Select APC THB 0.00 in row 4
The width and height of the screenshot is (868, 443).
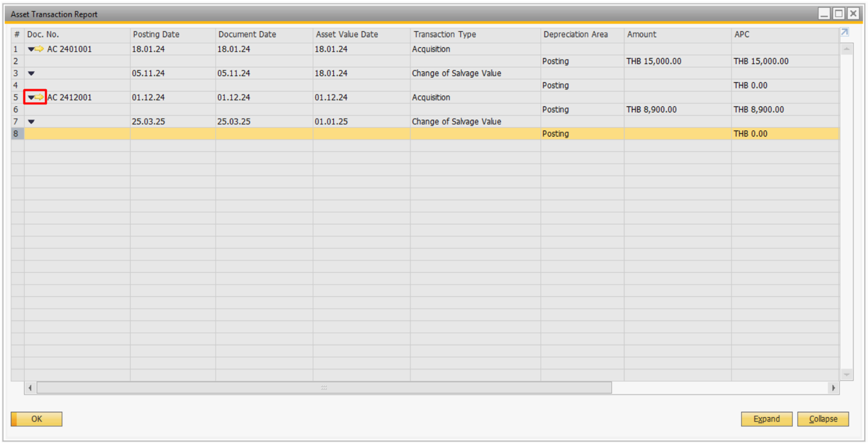pos(751,85)
